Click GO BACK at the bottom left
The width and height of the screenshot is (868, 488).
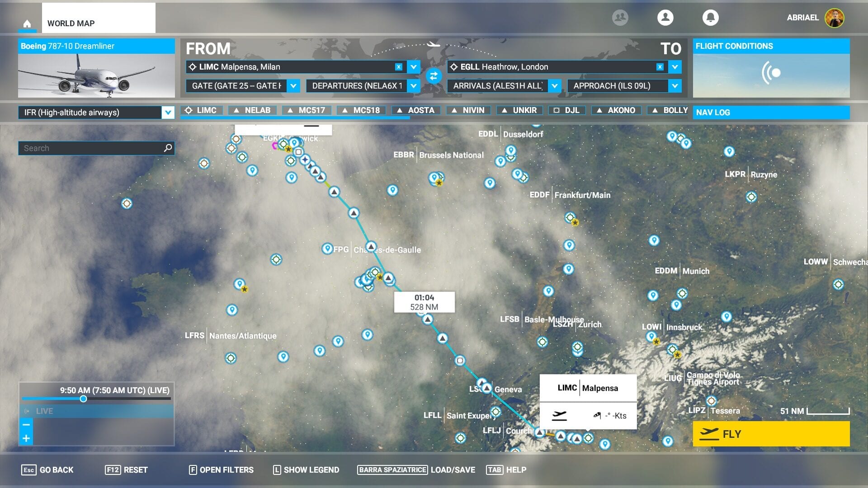point(57,470)
